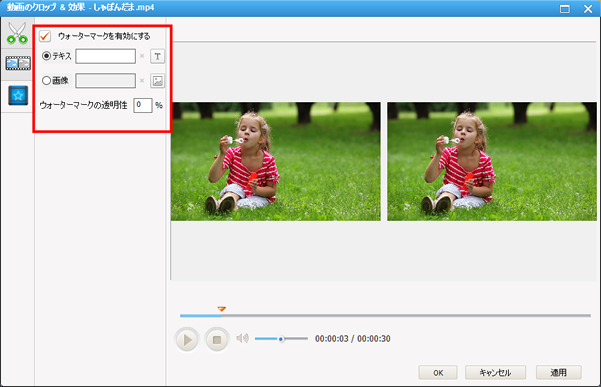The width and height of the screenshot is (601, 387).
Task: Mute audio with the speaker icon
Action: pos(242,338)
